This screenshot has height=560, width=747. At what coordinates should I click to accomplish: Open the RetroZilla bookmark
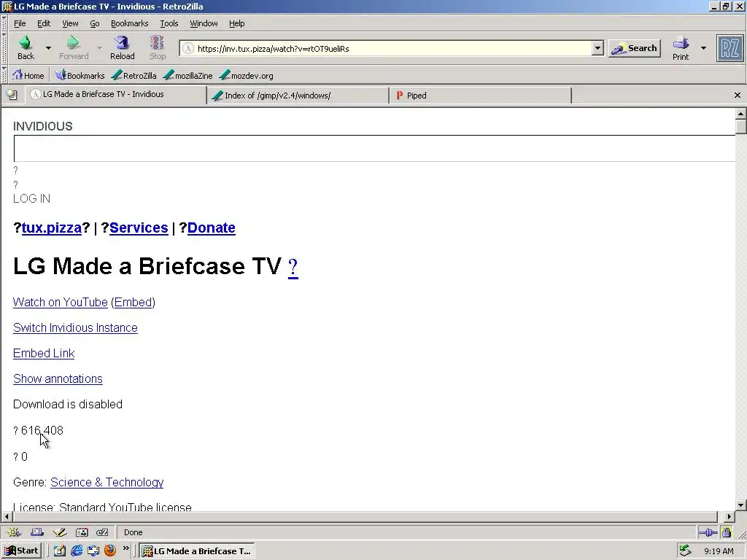[x=134, y=75]
